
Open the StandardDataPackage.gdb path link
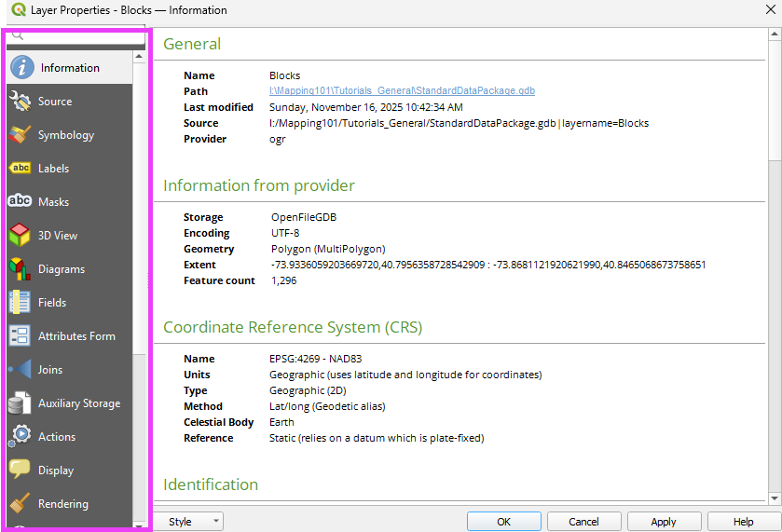click(402, 90)
